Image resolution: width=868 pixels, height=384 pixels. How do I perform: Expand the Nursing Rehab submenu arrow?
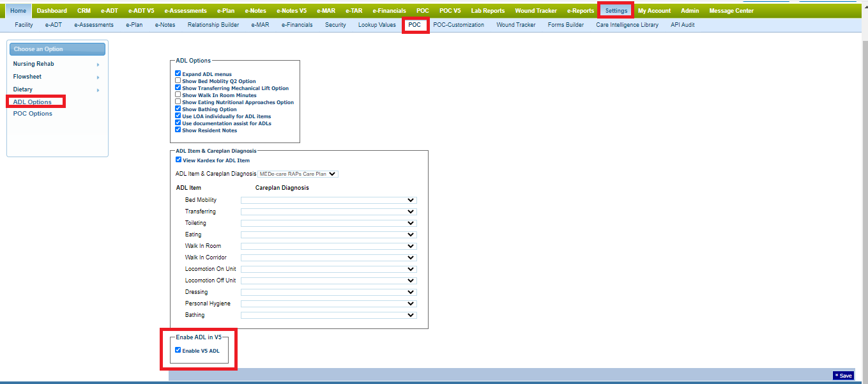[98, 65]
